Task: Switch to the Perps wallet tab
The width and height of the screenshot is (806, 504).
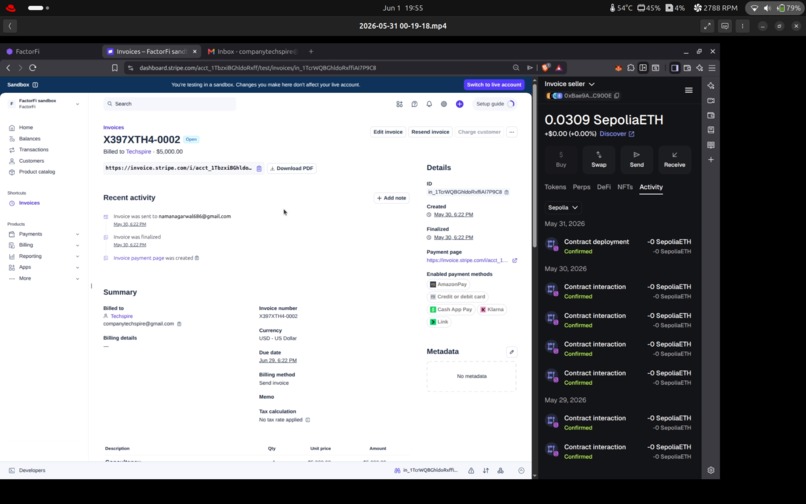Action: [581, 187]
